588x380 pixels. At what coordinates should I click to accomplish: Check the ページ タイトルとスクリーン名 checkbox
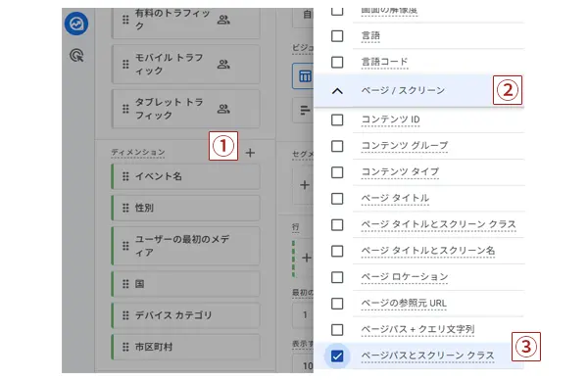pyautogui.click(x=337, y=251)
